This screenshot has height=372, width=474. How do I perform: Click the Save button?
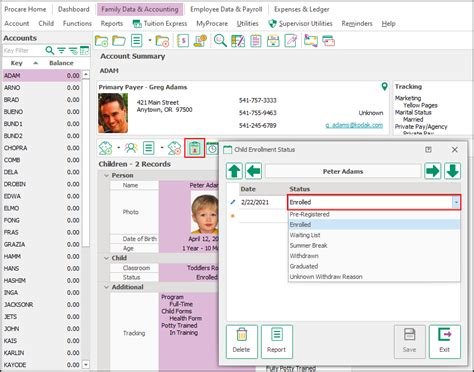(x=409, y=342)
